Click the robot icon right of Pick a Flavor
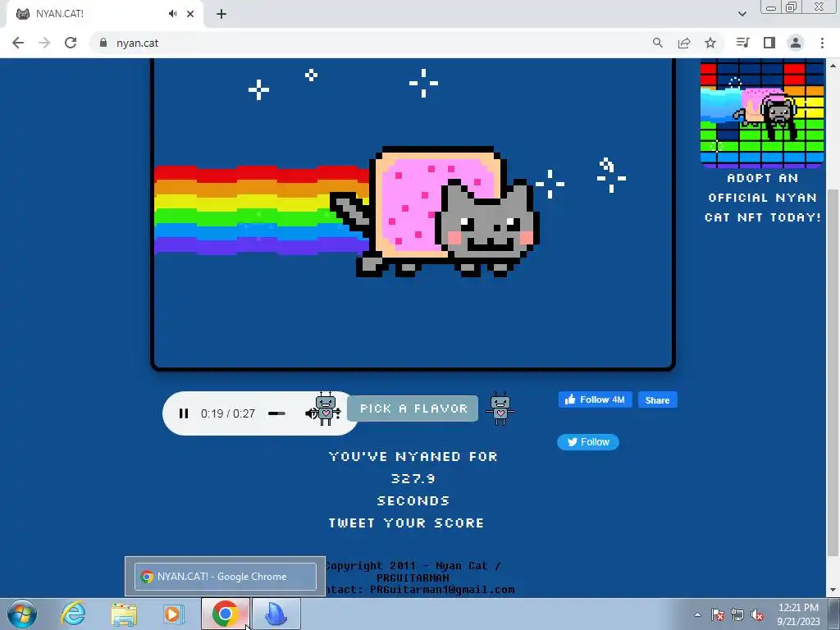This screenshot has width=840, height=630. click(500, 409)
